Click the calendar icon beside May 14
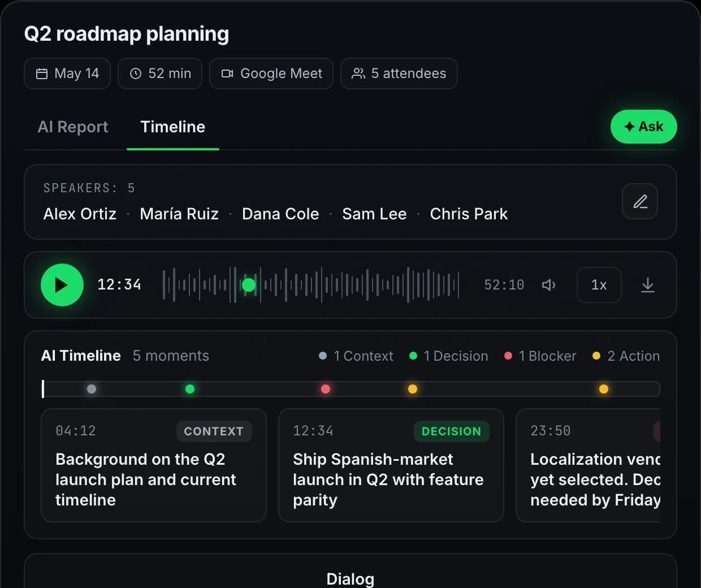Viewport: 701px width, 588px height. click(x=42, y=73)
